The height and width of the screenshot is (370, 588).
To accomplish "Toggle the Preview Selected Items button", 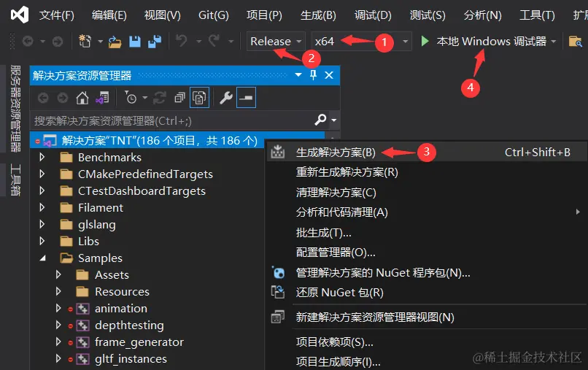I will coord(247,98).
